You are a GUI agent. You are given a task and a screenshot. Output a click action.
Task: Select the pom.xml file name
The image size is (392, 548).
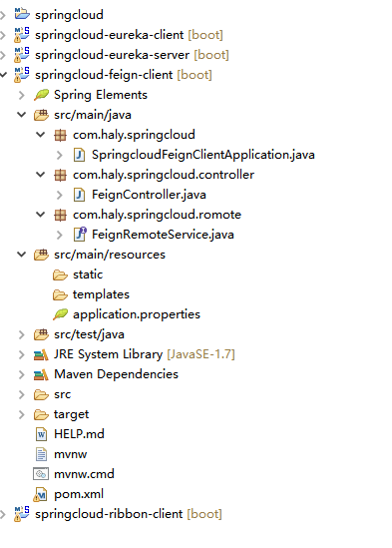click(x=79, y=494)
